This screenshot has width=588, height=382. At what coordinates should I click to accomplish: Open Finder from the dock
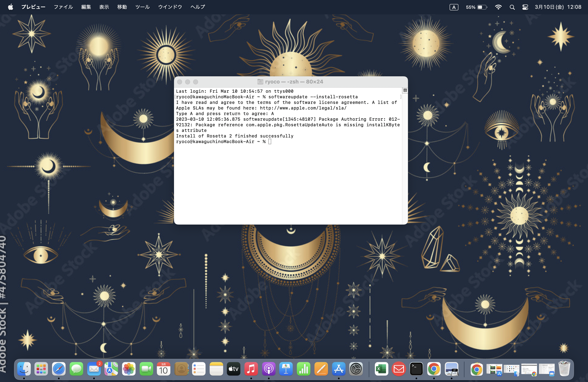[x=24, y=369]
